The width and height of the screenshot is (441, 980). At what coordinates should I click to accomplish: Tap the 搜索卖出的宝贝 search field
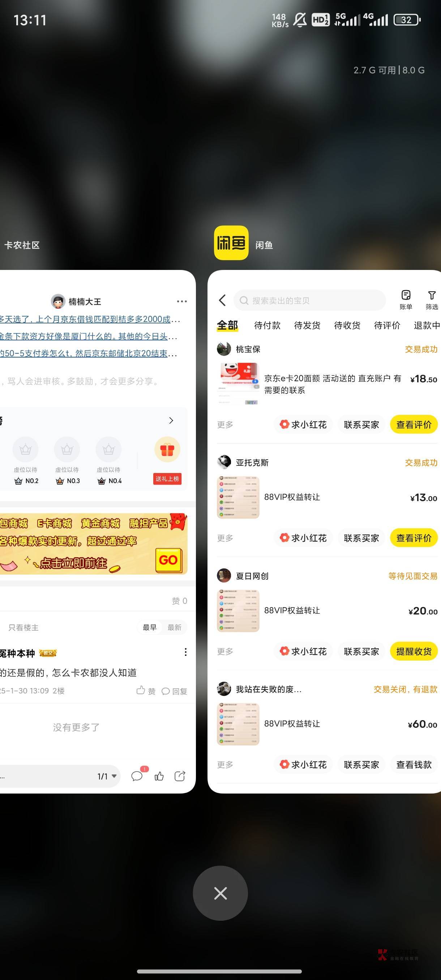310,301
